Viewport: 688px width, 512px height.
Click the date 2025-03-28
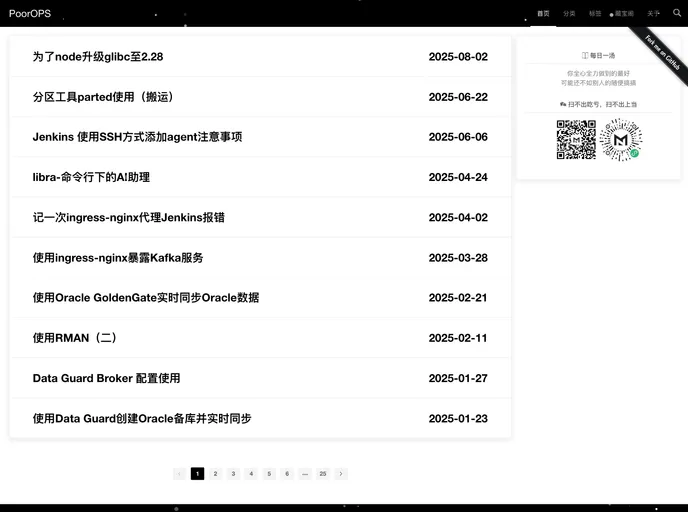click(458, 258)
